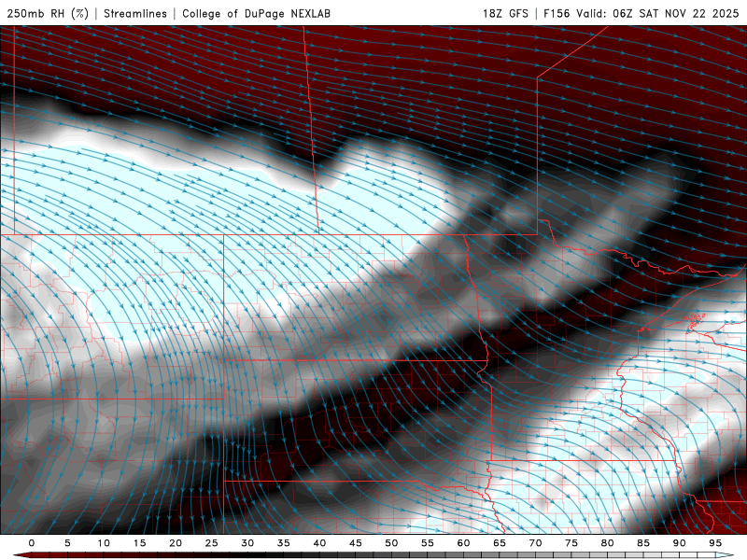Click the '80' colorbar tick label

pyautogui.click(x=607, y=543)
